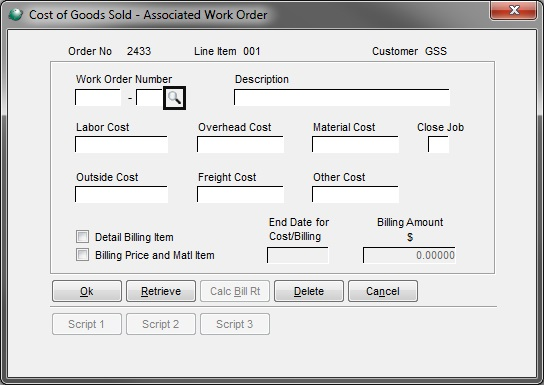This screenshot has height=385, width=544.
Task: Click the Retrieve button
Action: point(161,291)
